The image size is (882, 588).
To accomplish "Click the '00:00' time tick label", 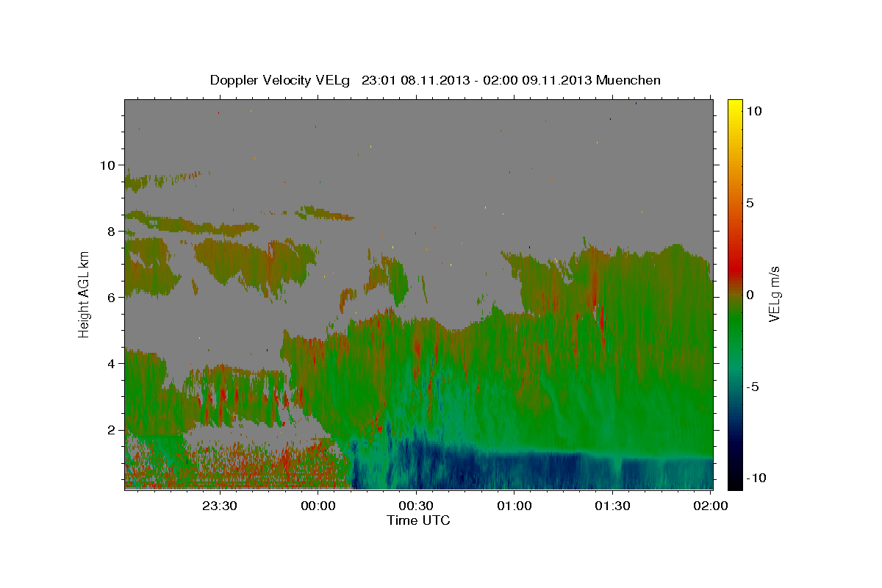I will pyautogui.click(x=318, y=506).
